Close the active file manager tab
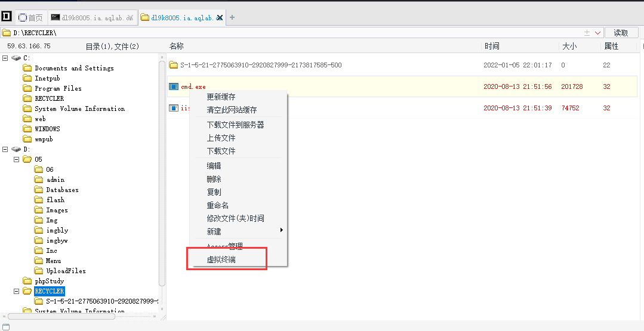Image resolution: width=644 pixels, height=331 pixels. tap(220, 18)
